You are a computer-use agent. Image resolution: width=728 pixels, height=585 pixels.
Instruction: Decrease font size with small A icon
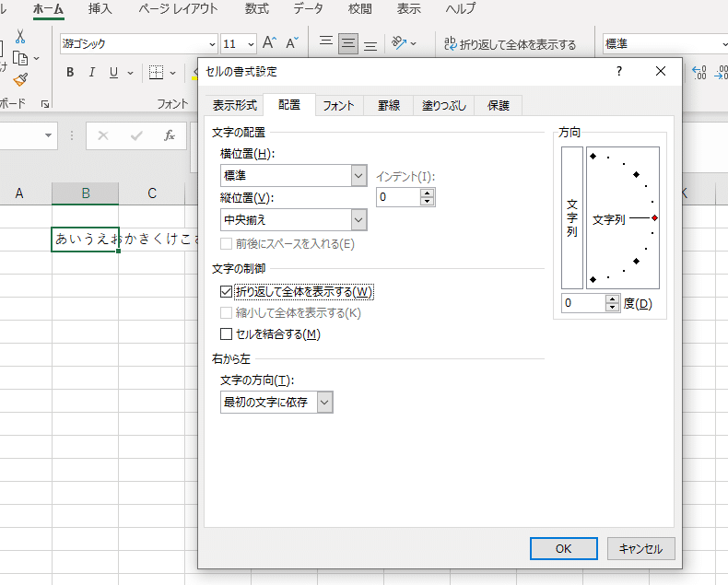pyautogui.click(x=292, y=43)
